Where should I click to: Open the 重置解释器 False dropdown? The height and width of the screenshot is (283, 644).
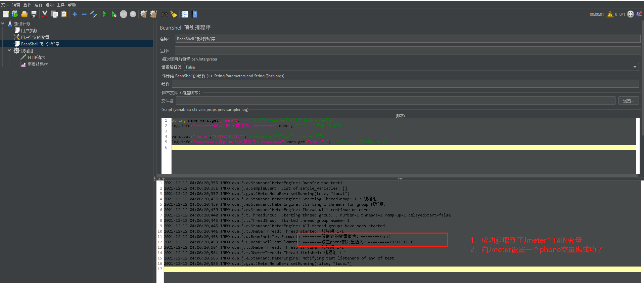pyautogui.click(x=411, y=67)
